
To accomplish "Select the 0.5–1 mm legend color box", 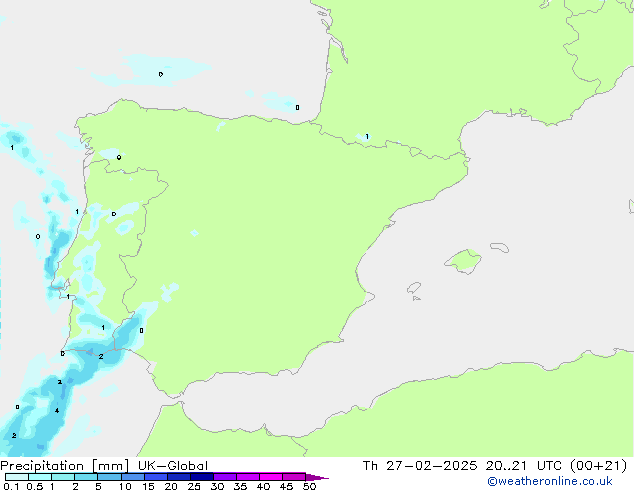I will point(40,477).
